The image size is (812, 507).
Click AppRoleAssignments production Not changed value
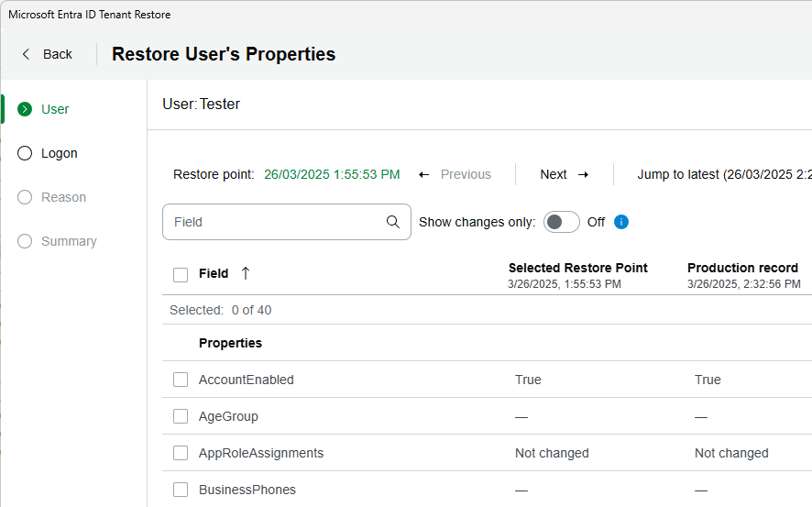pos(731,453)
